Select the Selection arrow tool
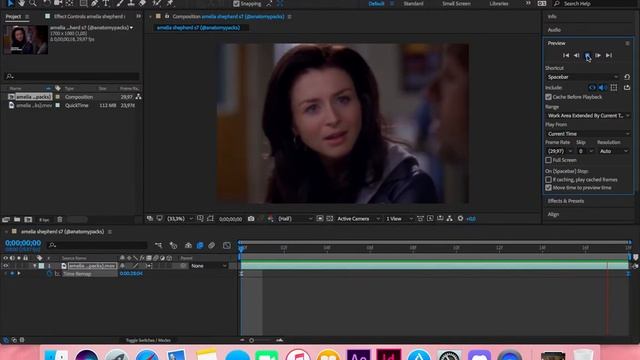 click(10, 3)
